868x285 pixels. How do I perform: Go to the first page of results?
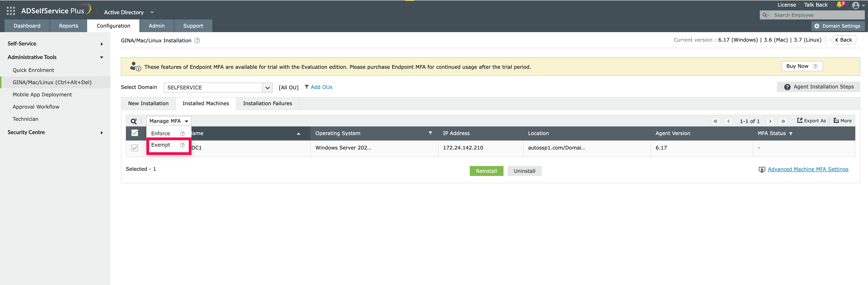pyautogui.click(x=715, y=121)
